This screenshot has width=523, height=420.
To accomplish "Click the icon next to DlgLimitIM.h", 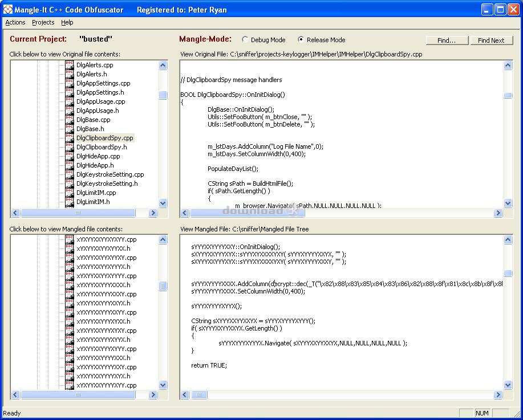I will (x=70, y=202).
